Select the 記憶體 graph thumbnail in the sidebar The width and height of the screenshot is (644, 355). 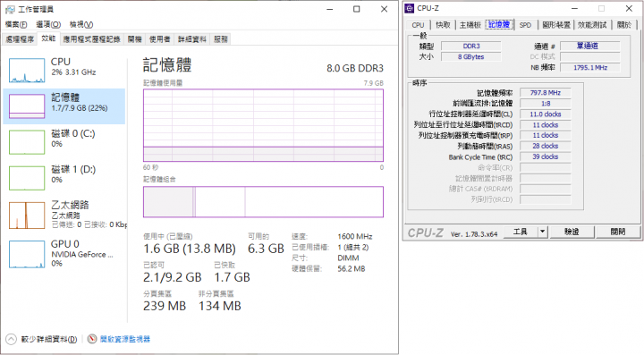tap(27, 106)
